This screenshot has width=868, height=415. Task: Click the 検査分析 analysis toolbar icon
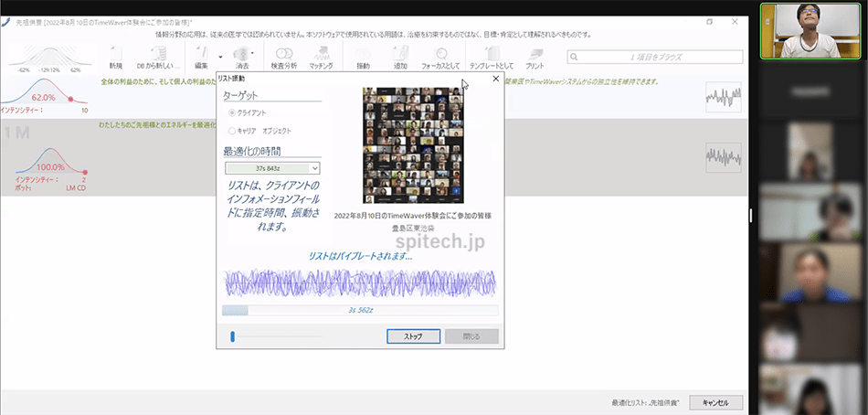(x=284, y=58)
